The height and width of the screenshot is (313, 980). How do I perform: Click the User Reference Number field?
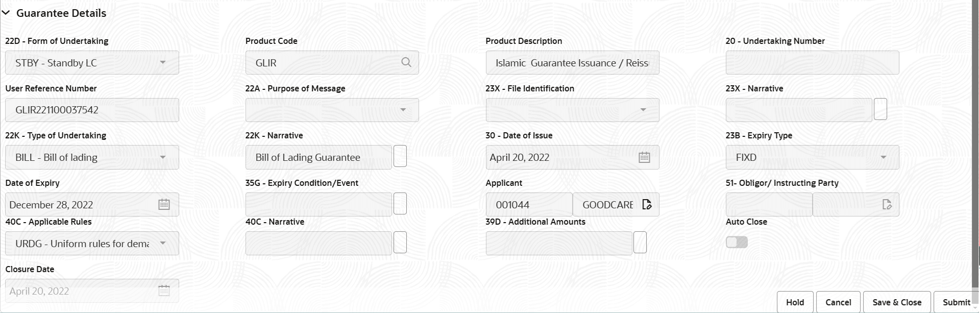[x=92, y=110]
